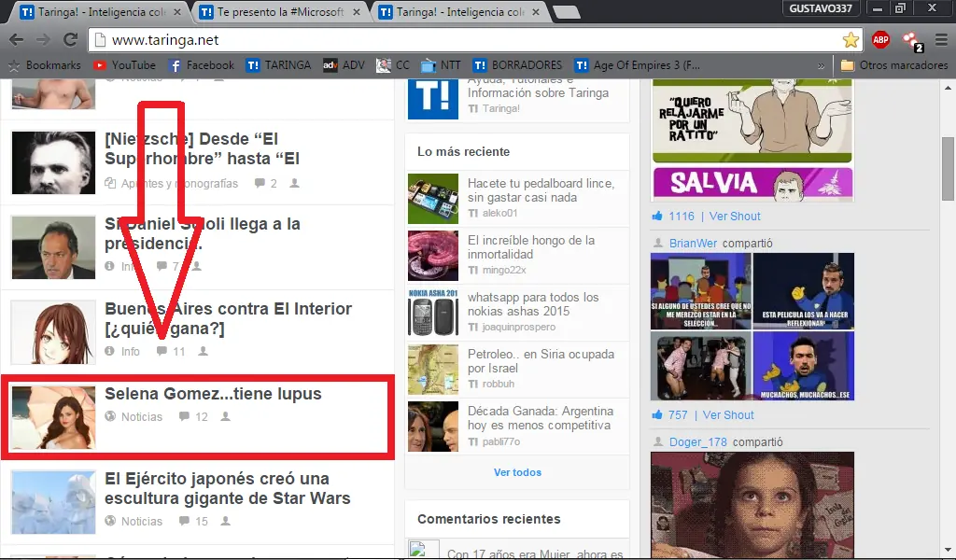Open the Nietzsche Desde El Superhombre post
Viewport: 956px width, 560px height.
203,148
